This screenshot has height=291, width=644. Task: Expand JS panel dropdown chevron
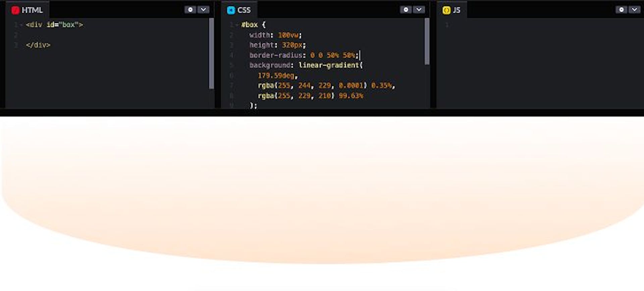pos(635,10)
